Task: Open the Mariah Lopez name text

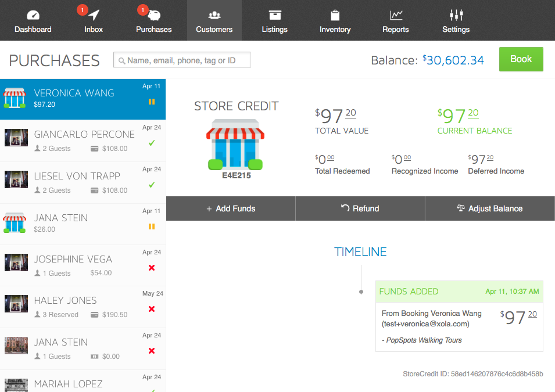Action: pos(69,384)
